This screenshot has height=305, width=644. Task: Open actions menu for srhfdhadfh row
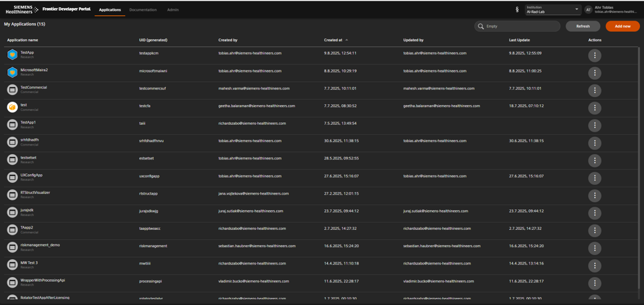tap(594, 143)
